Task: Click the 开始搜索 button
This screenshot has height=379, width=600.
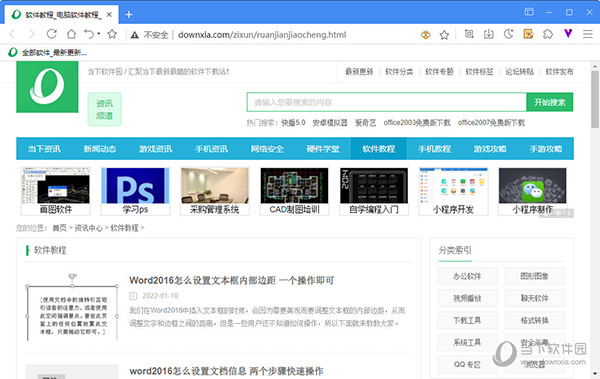Action: pos(549,102)
